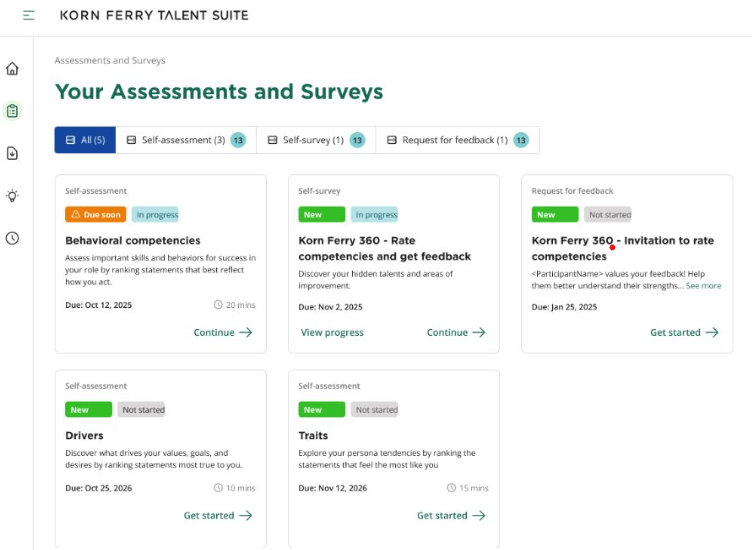Go to Home via sidebar house icon

pos(12,69)
